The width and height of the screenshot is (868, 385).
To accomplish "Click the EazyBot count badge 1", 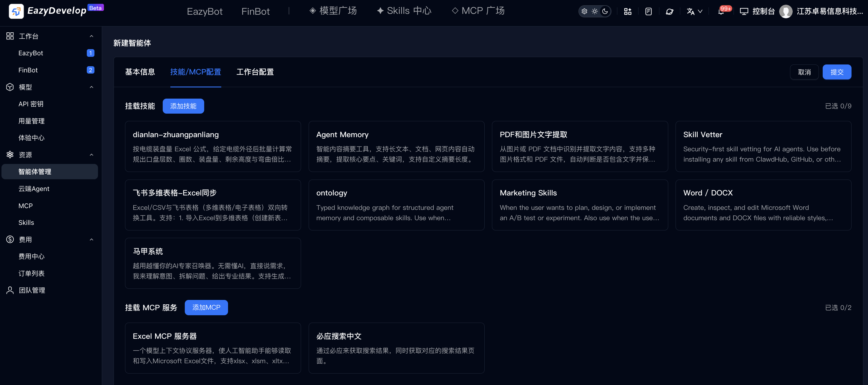I will coord(90,53).
